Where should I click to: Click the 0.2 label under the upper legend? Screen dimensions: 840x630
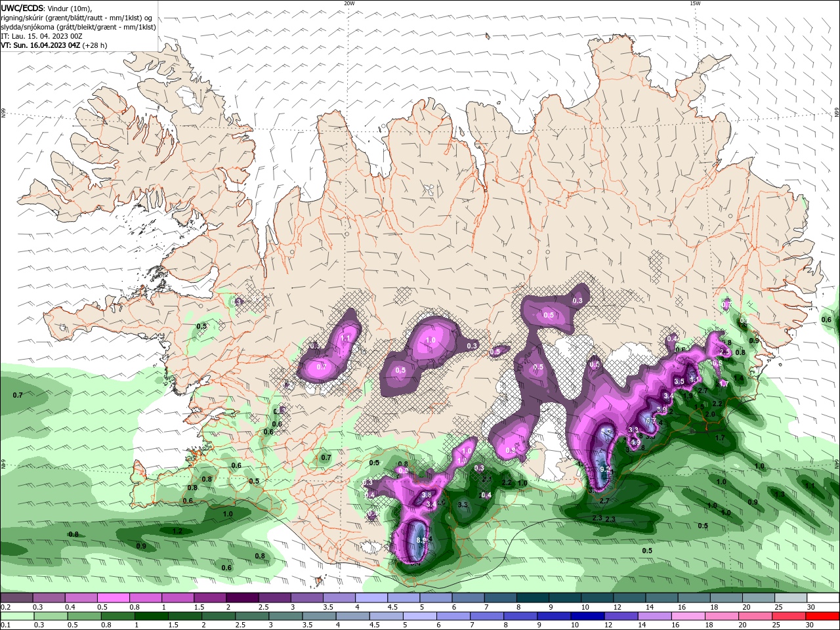point(5,607)
